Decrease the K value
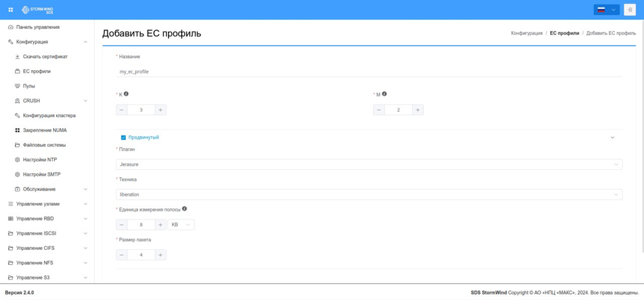 click(122, 110)
